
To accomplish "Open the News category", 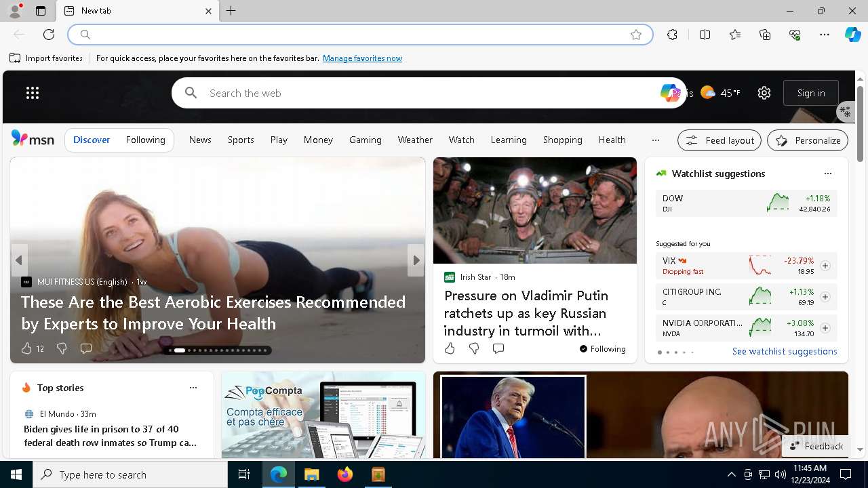I will click(200, 140).
